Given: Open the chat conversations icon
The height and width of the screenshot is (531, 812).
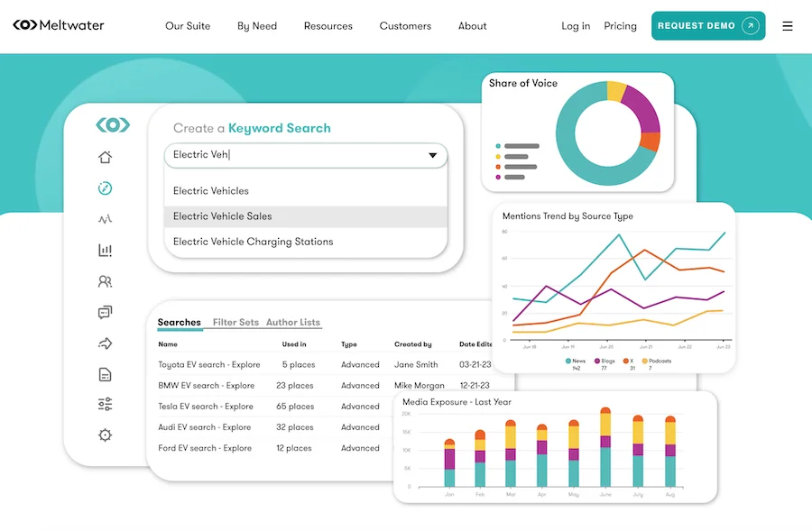Looking at the screenshot, I should point(105,313).
